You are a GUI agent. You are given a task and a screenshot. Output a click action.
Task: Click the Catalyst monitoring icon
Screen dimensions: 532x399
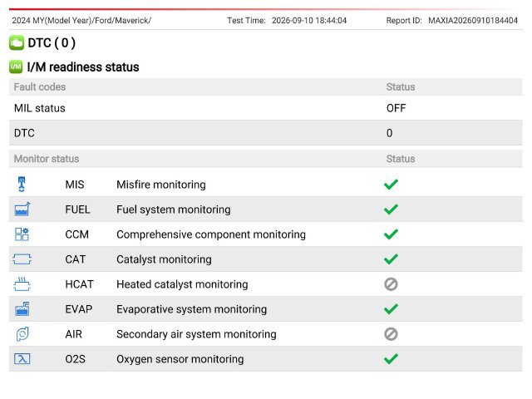click(x=22, y=259)
